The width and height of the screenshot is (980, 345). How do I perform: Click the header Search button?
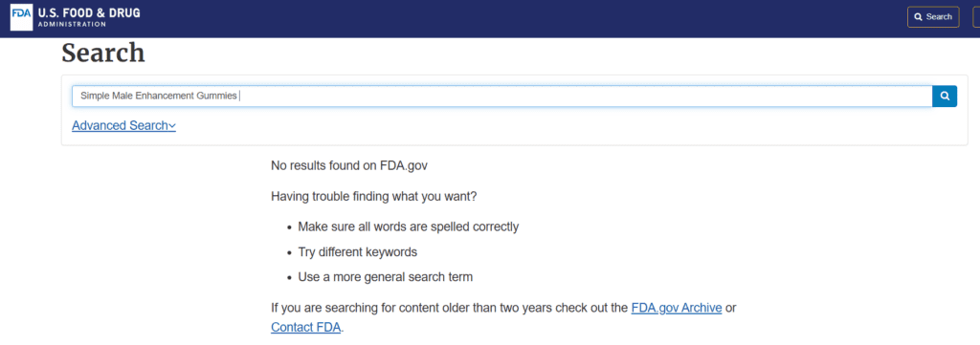point(933,17)
